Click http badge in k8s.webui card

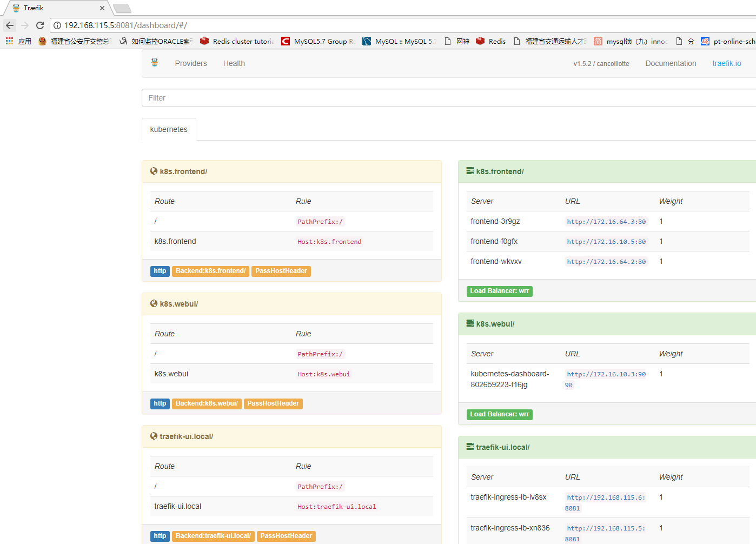click(x=160, y=403)
